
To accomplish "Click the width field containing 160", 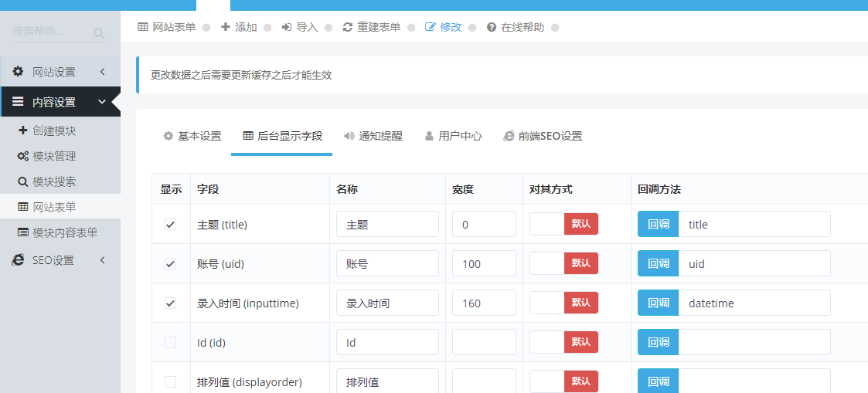I will point(485,303).
